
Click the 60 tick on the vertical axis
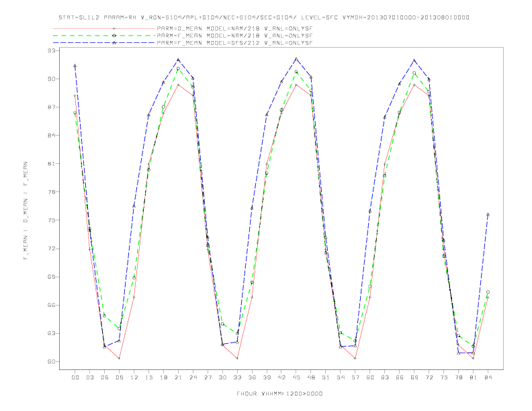point(52,361)
